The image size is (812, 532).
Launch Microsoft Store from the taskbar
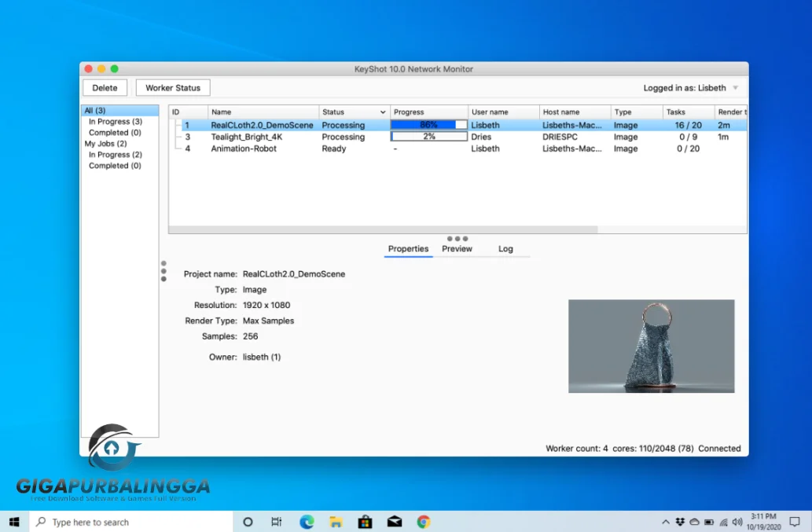tap(365, 522)
